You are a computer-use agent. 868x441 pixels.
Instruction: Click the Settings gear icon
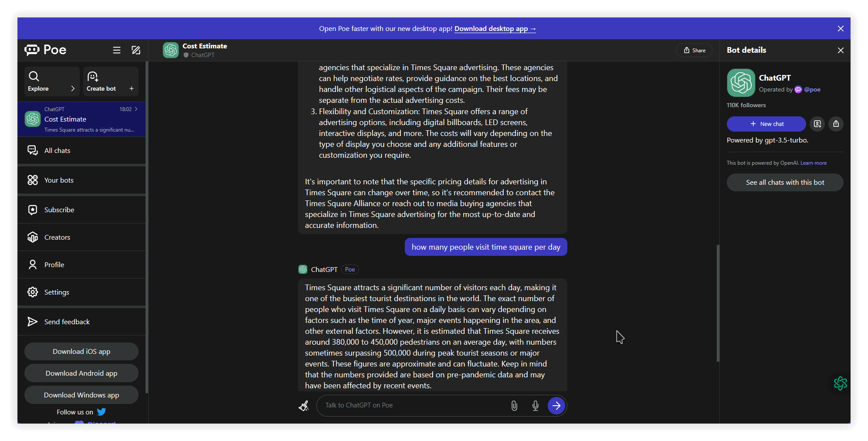coord(33,292)
